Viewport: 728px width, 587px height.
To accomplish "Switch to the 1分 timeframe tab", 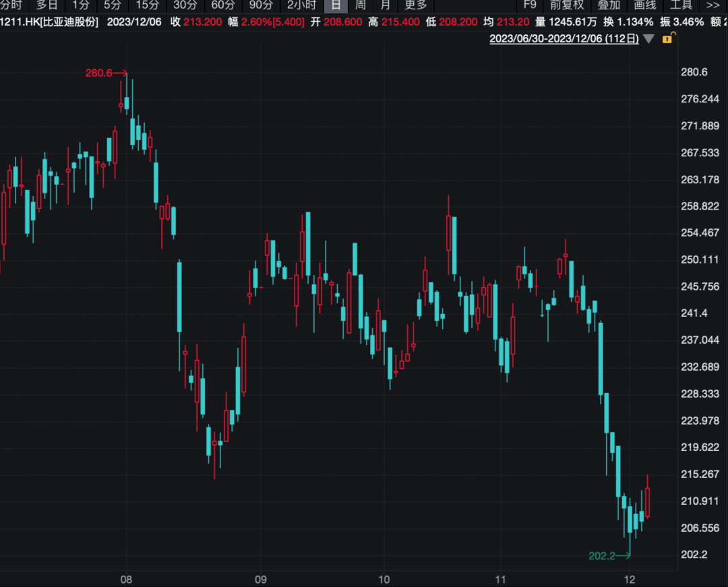I will 80,5.
